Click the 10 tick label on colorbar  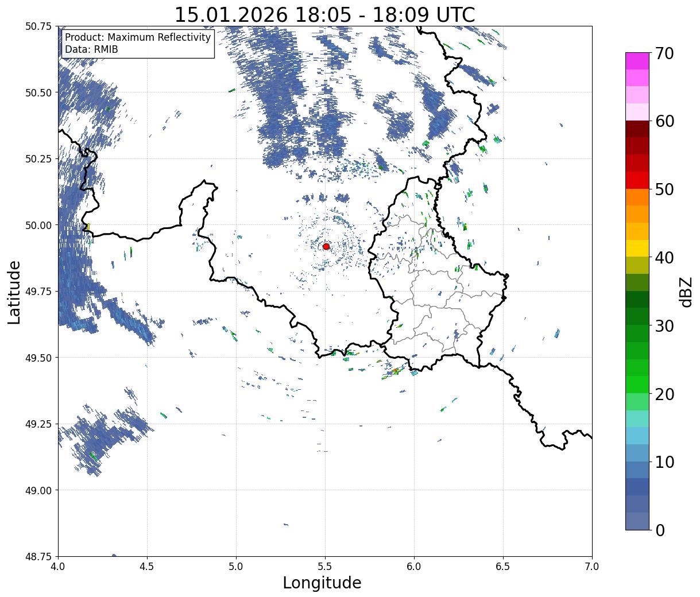point(664,462)
